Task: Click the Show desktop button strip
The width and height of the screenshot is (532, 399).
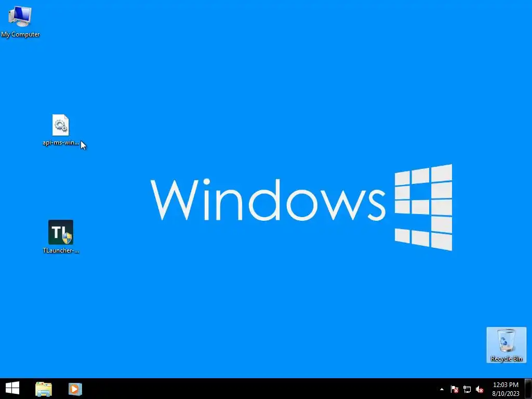Action: (x=528, y=389)
